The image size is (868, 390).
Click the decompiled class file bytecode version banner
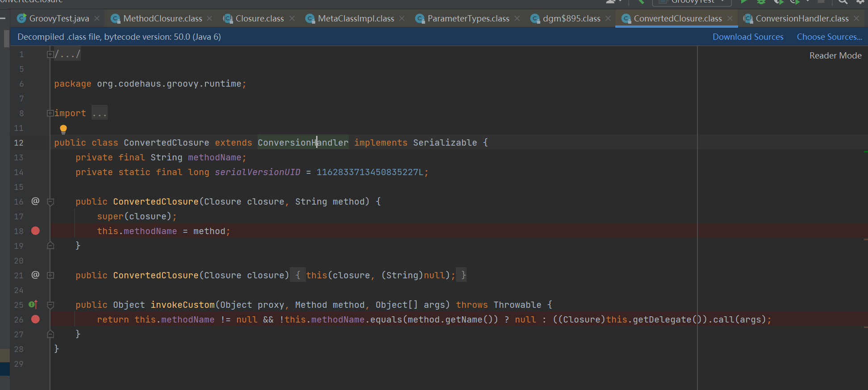tap(119, 37)
